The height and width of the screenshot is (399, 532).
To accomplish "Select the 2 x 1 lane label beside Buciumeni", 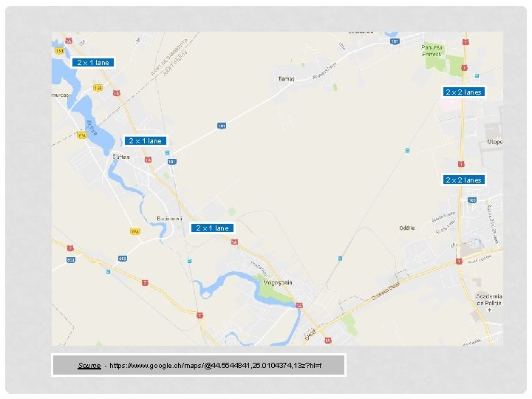I will [212, 228].
